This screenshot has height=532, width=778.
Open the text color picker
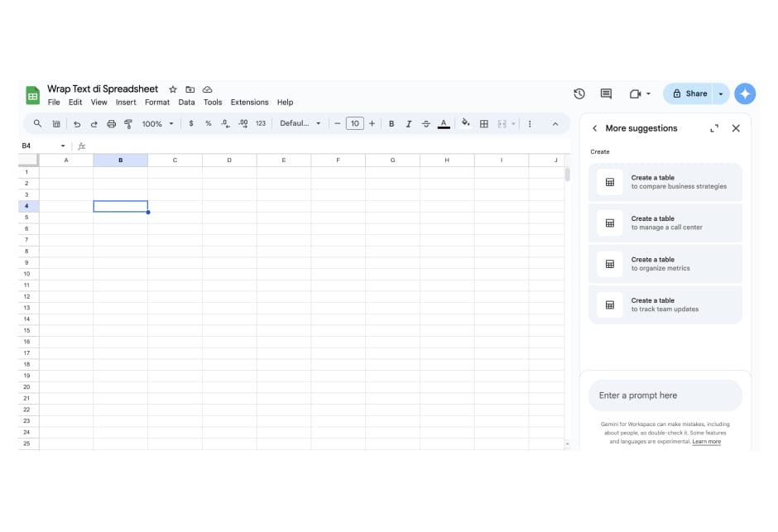click(444, 123)
